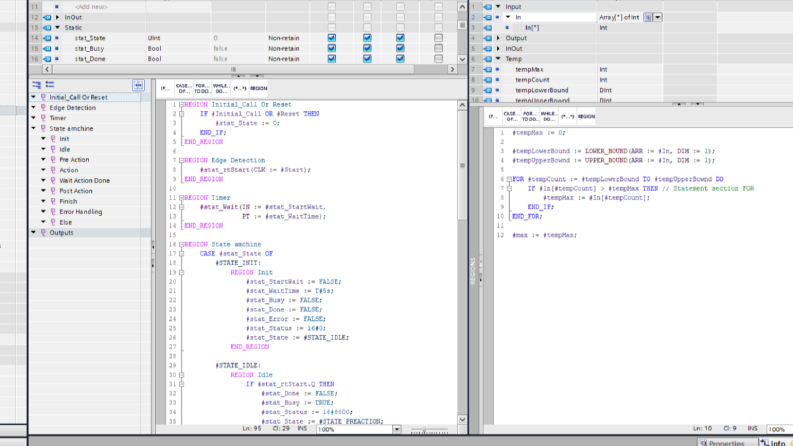Click the Timer region icon
Viewport: 793px width, 446px height.
(x=43, y=118)
